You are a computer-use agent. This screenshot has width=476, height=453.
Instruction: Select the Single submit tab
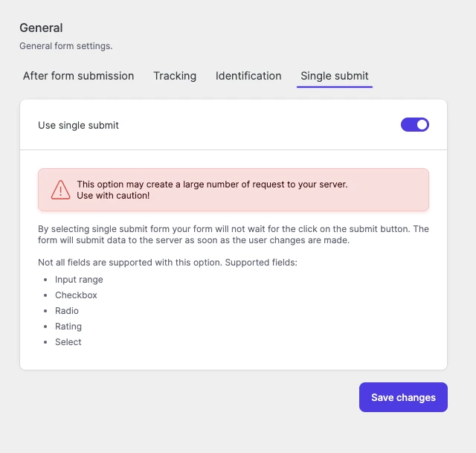pyautogui.click(x=335, y=76)
